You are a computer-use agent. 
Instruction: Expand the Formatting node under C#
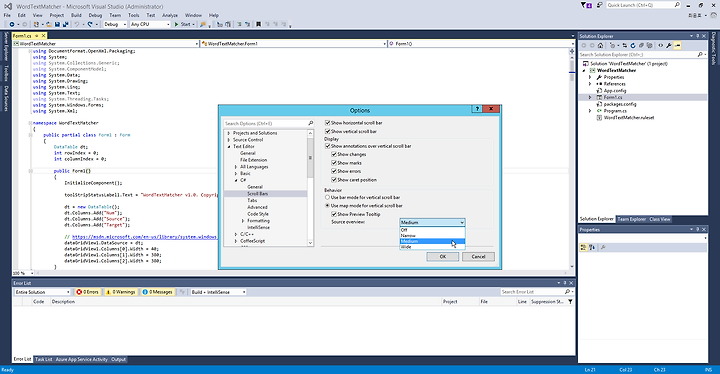coord(243,221)
